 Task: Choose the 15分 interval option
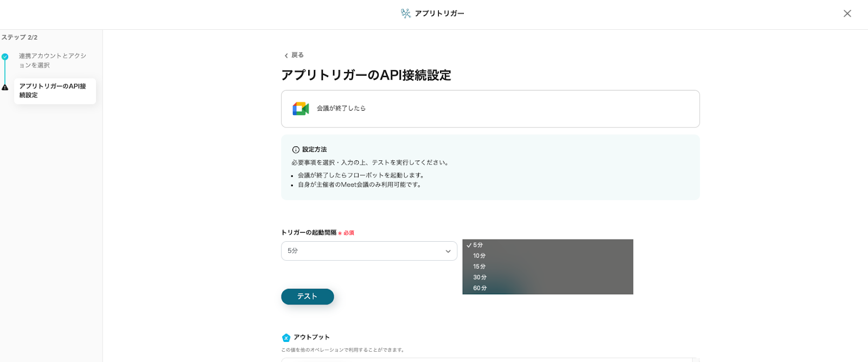click(x=479, y=267)
